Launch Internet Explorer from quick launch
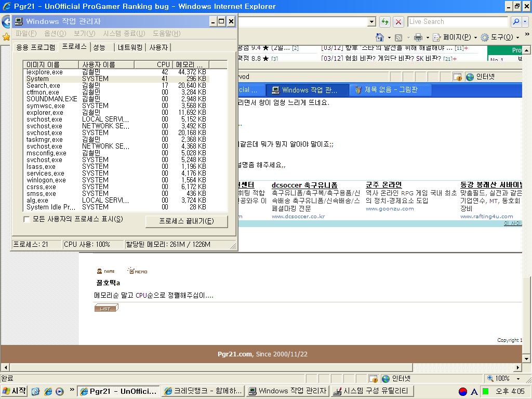Image resolution: width=532 pixels, height=399 pixels. click(48, 392)
